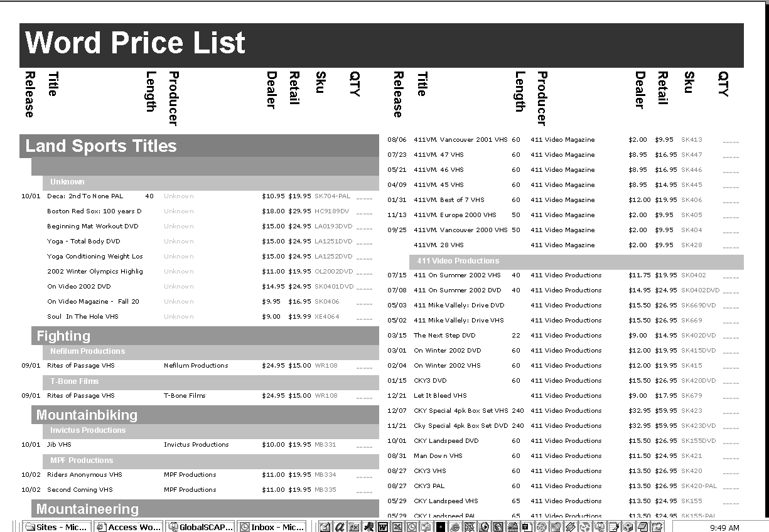Click the title Let It Bleed VHS
The width and height of the screenshot is (769, 532).
click(440, 396)
